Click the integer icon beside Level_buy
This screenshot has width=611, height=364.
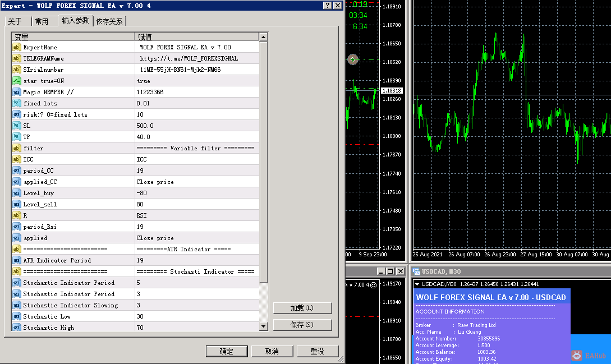pos(16,193)
